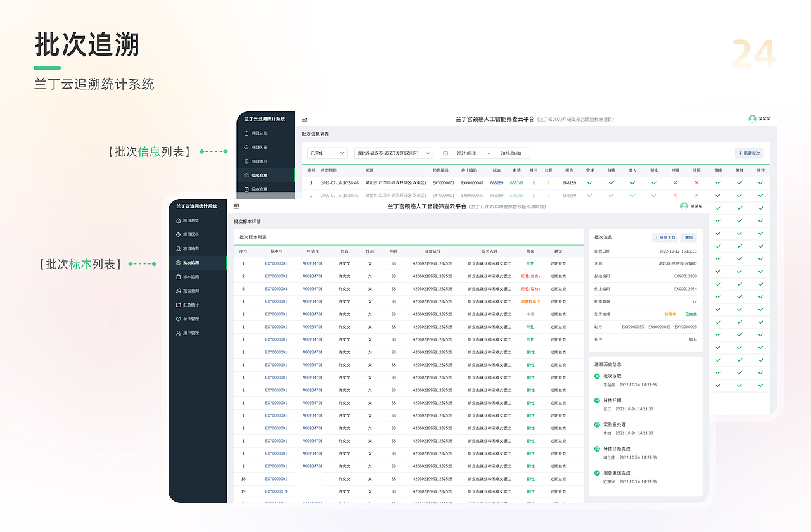Viewport: 811px width, 532px height.
Task: Click the 2022-08-08 end date field
Action: pos(510,153)
